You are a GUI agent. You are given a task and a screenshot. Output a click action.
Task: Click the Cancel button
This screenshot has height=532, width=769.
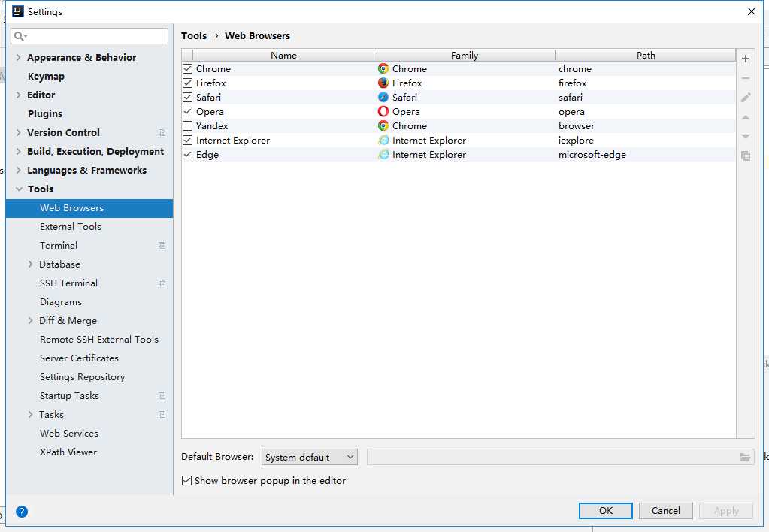coord(665,510)
